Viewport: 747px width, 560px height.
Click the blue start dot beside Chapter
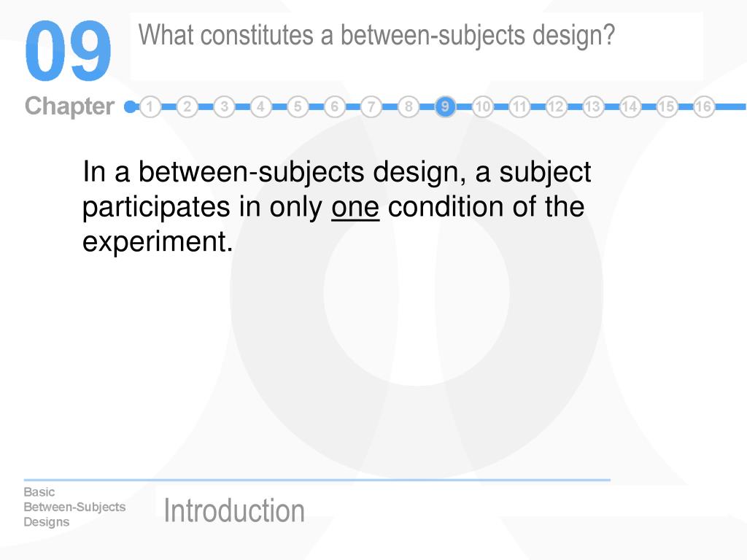tap(130, 106)
